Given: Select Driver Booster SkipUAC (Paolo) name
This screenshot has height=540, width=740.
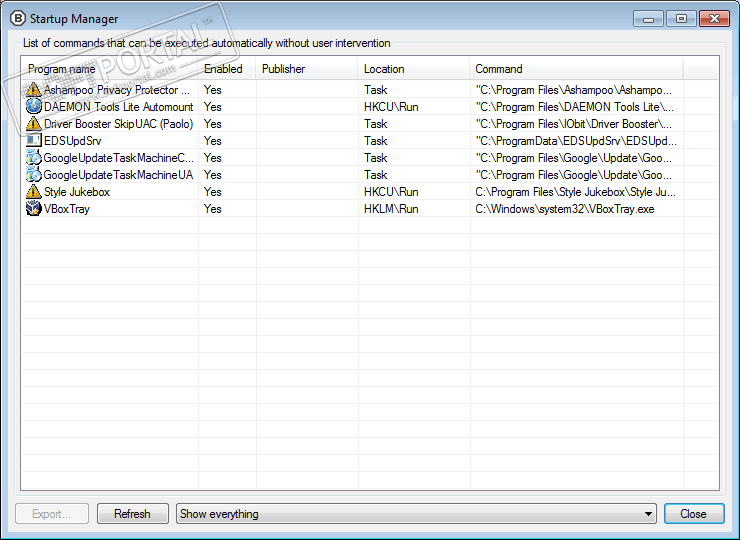Looking at the screenshot, I should click(x=118, y=124).
